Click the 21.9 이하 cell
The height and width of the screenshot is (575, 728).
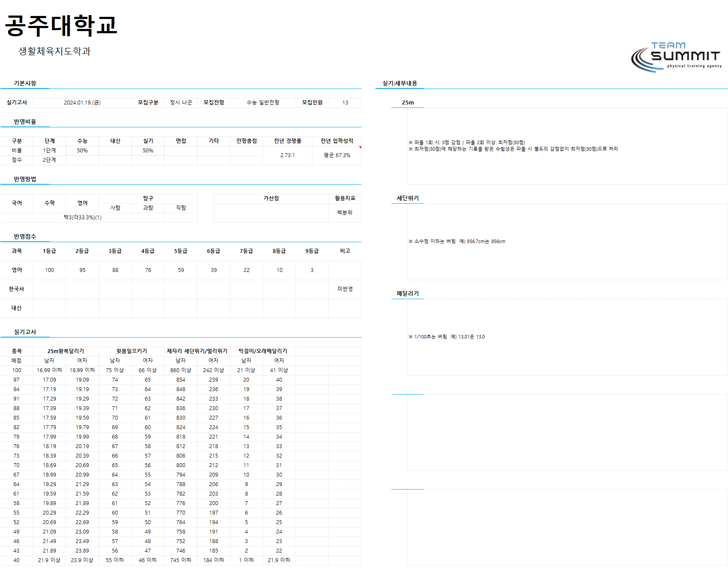click(x=279, y=560)
